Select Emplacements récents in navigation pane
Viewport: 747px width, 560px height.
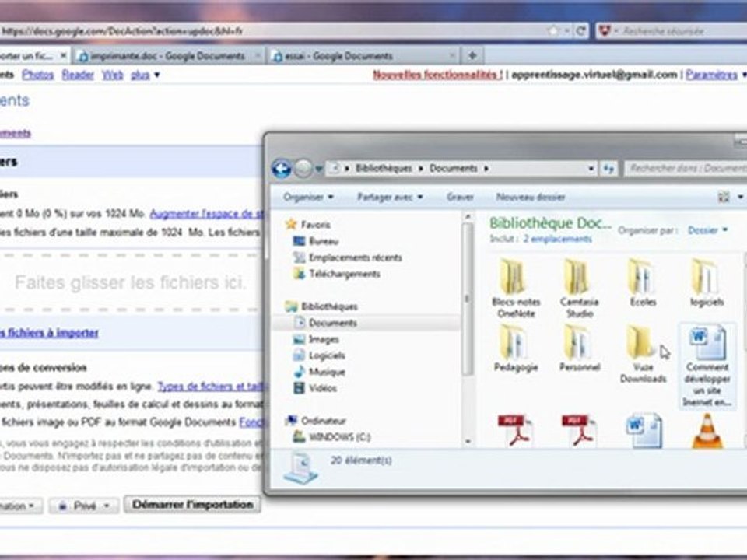pos(356,257)
